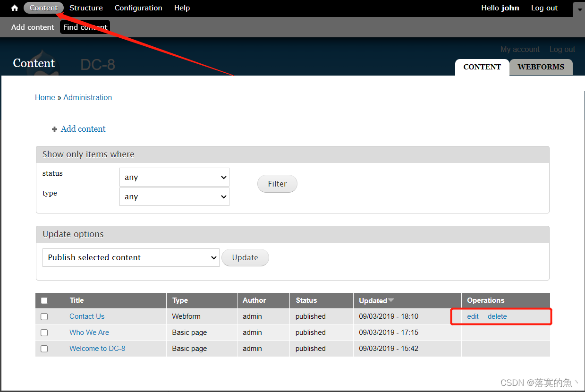Sort table by Status column
The width and height of the screenshot is (585, 392).
pos(306,300)
